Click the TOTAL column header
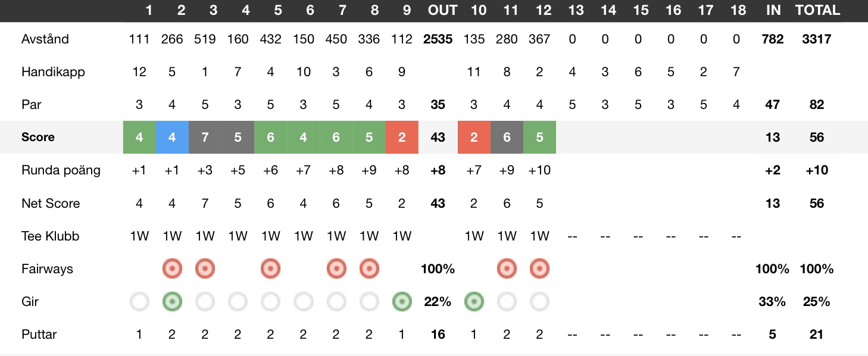 (x=817, y=10)
